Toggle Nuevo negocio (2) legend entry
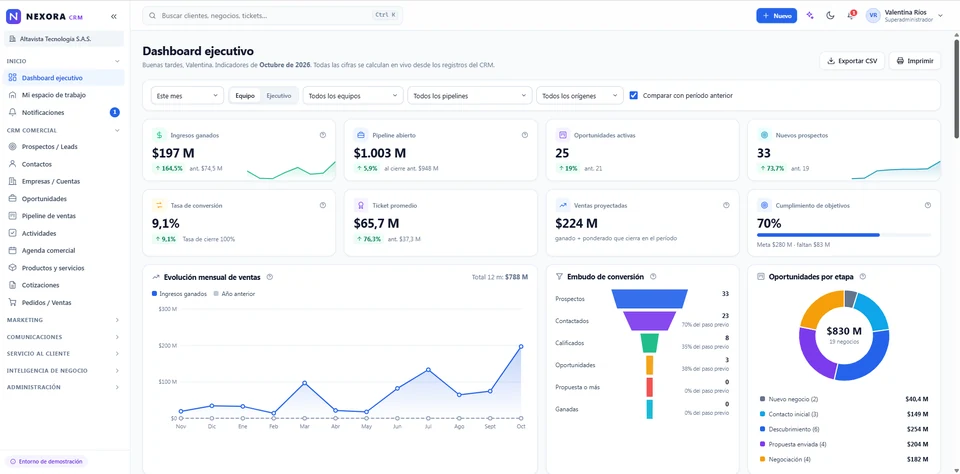Viewport: 960px width, 474px height. tap(789, 399)
